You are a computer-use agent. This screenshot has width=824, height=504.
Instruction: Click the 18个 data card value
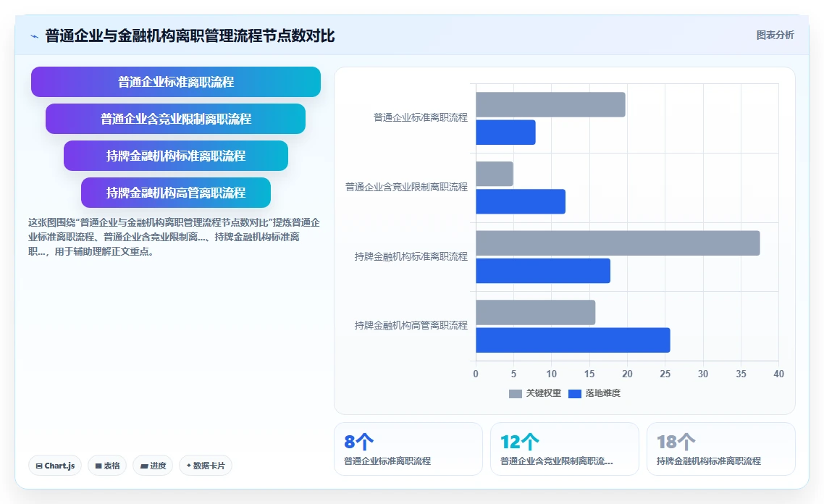(x=676, y=442)
